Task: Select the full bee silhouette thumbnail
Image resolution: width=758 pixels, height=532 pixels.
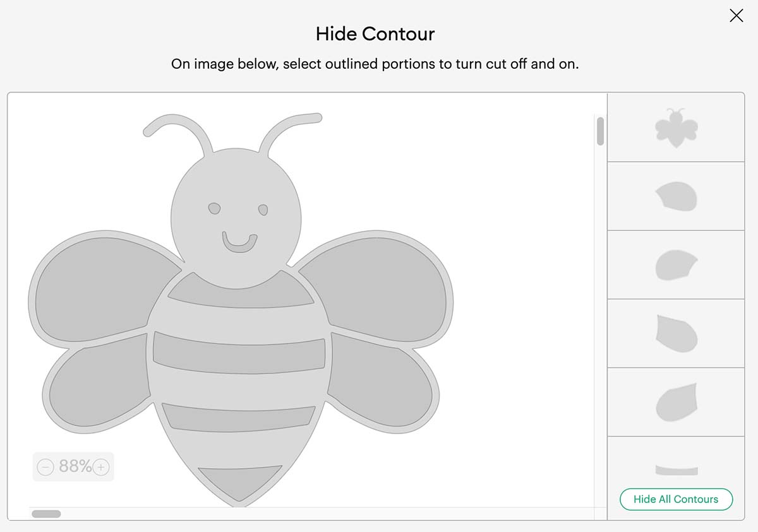Action: point(676,128)
